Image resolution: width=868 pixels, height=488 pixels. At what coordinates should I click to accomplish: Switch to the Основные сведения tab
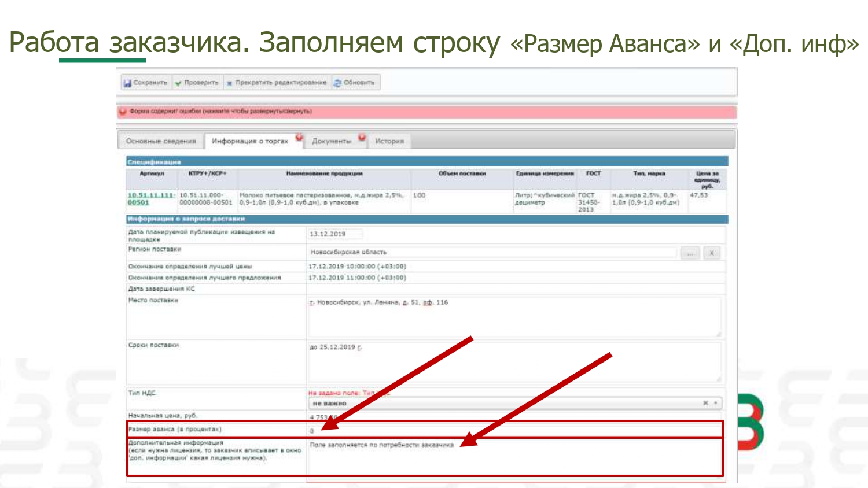(161, 141)
